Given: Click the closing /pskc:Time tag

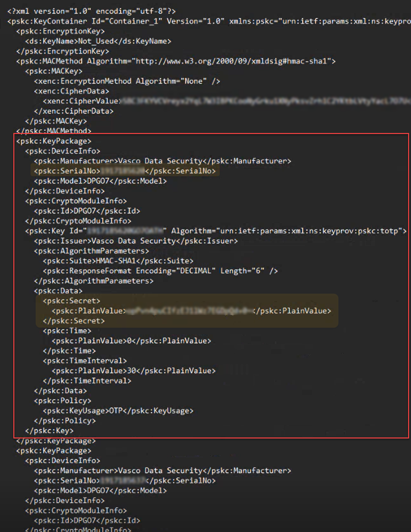Looking at the screenshot, I should 69,351.
